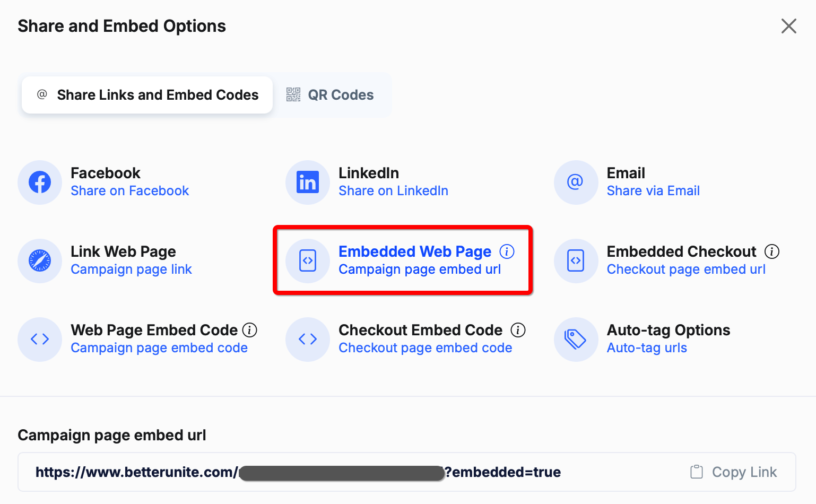Screen dimensions: 816x504
Task: Click the Email at-sign circle icon
Action: coord(576,182)
